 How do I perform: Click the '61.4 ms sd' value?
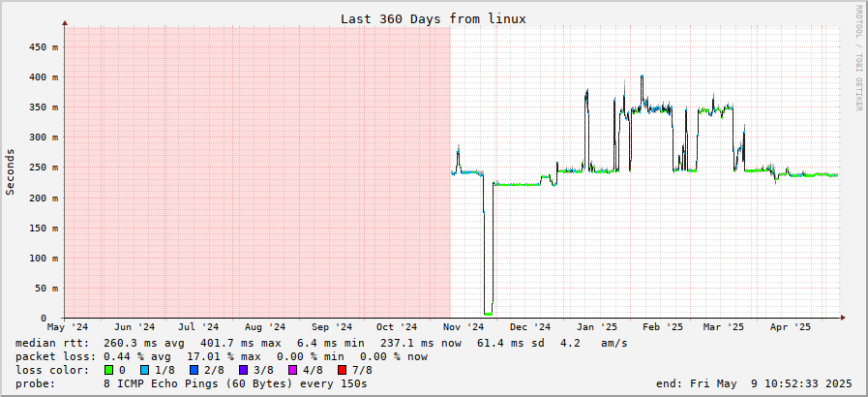pyautogui.click(x=510, y=344)
